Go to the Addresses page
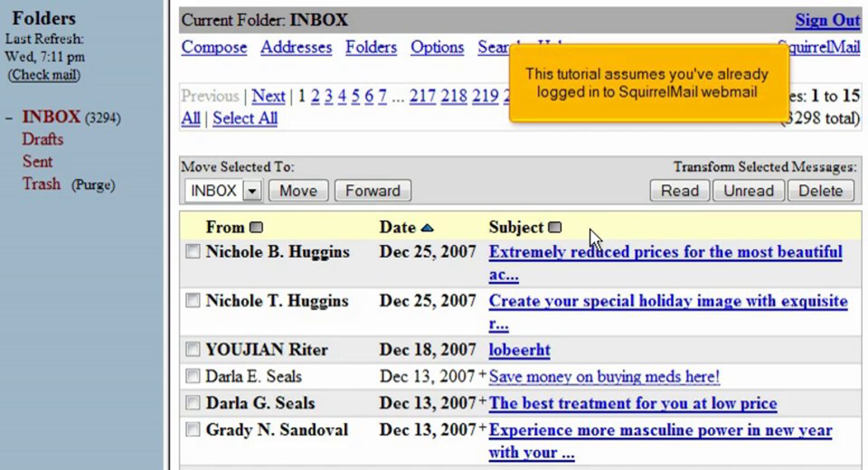This screenshot has width=868, height=470. tap(296, 47)
